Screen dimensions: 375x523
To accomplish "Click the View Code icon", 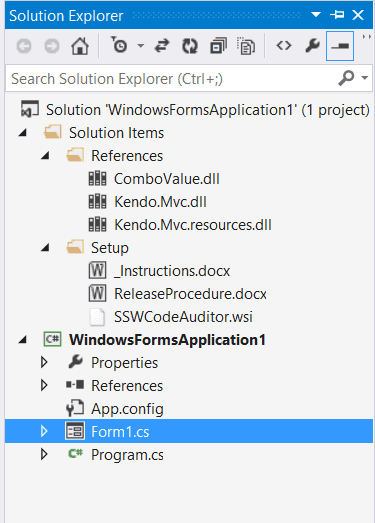I will click(284, 45).
